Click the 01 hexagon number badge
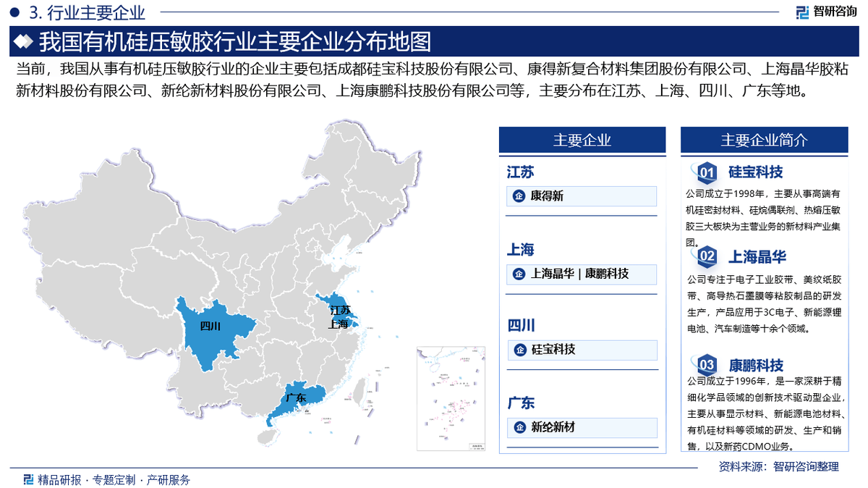The width and height of the screenshot is (868, 488). pos(706,172)
